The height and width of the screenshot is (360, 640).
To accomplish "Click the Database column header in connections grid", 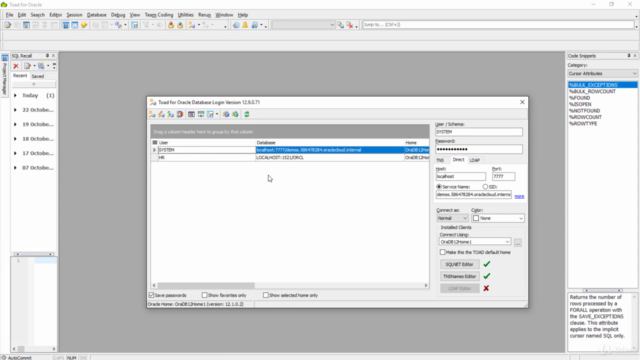I will 330,142.
